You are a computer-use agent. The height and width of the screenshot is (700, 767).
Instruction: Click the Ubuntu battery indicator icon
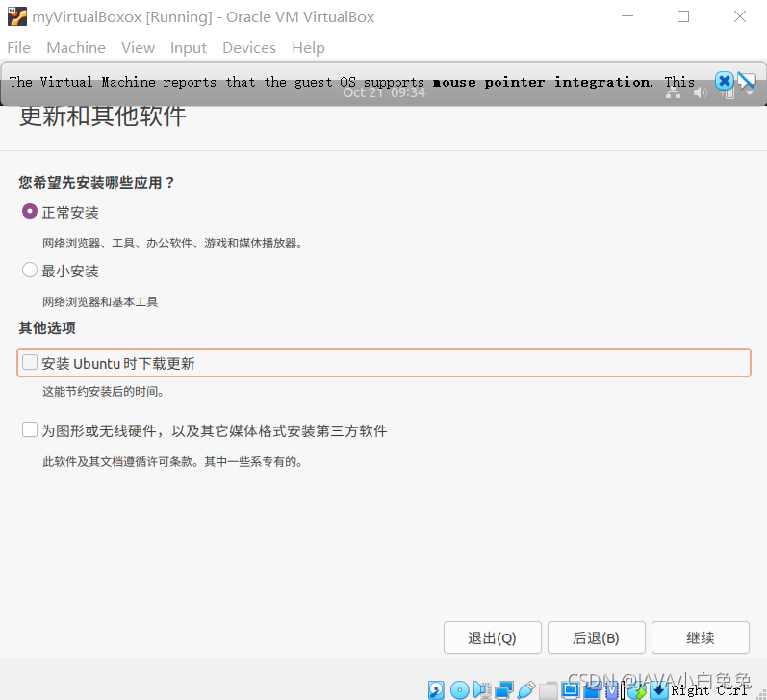pyautogui.click(x=728, y=93)
